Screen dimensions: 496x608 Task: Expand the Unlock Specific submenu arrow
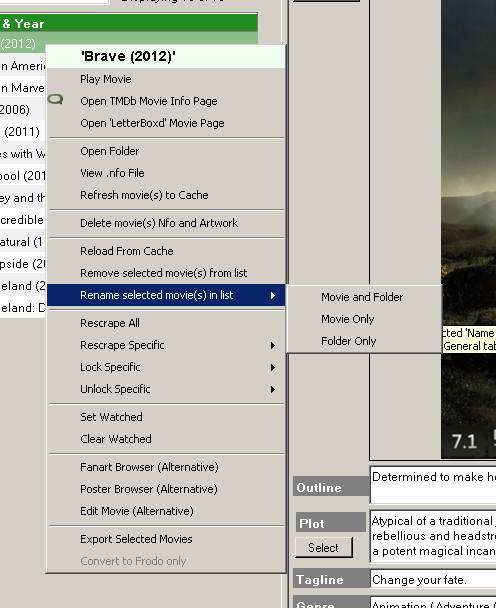[273, 390]
